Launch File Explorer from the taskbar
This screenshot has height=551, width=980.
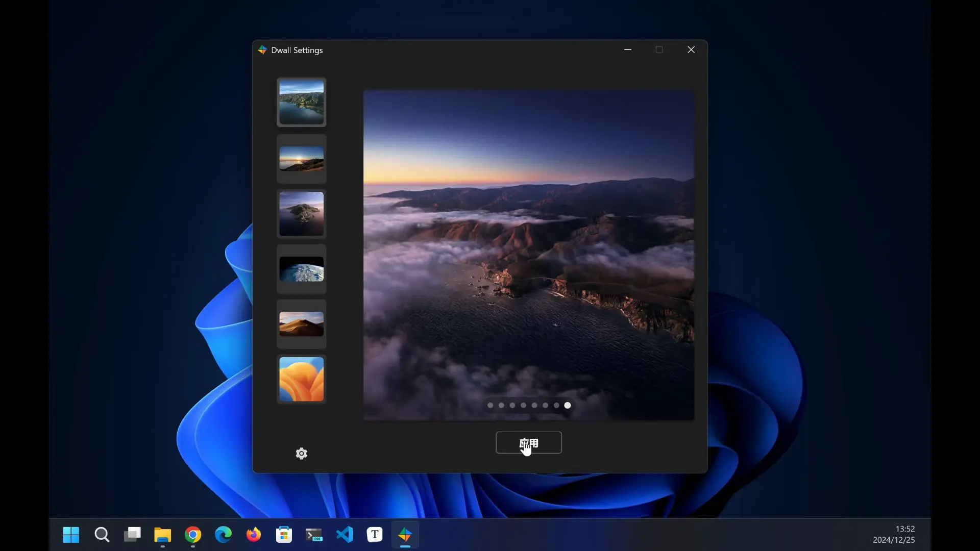click(163, 535)
